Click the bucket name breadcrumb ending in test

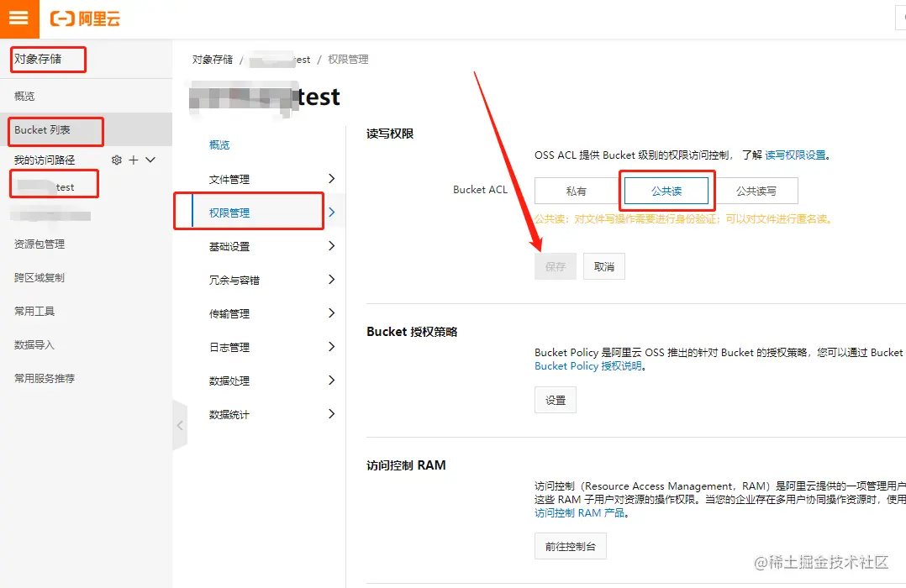click(280, 59)
